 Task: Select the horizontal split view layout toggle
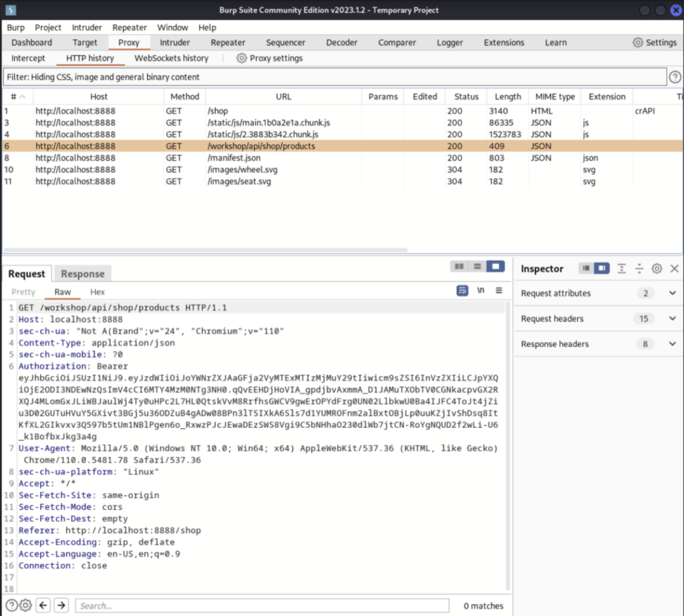476,266
